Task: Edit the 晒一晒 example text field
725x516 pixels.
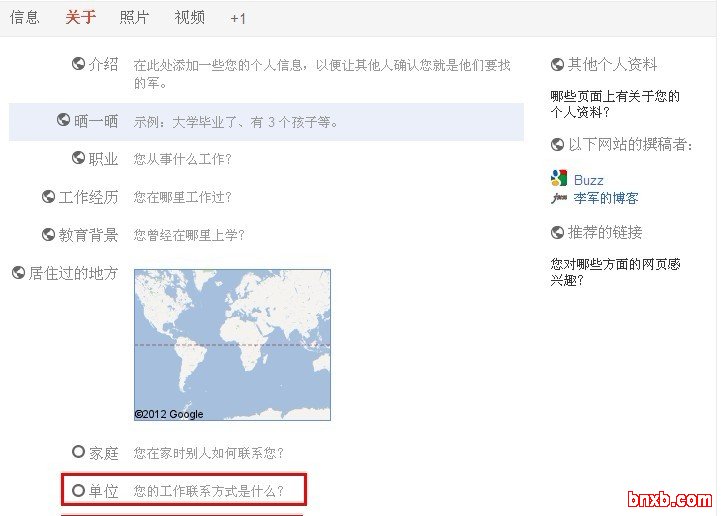Action: click(x=236, y=122)
